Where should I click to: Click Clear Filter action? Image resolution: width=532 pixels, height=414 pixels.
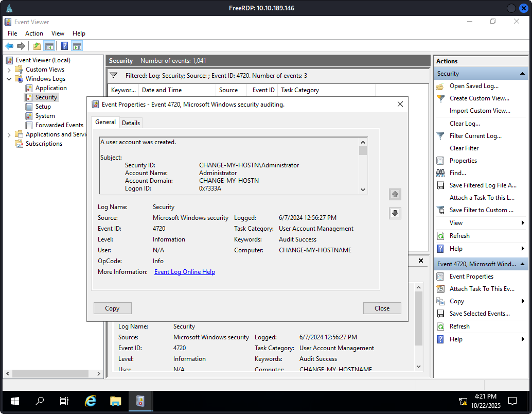pos(464,148)
